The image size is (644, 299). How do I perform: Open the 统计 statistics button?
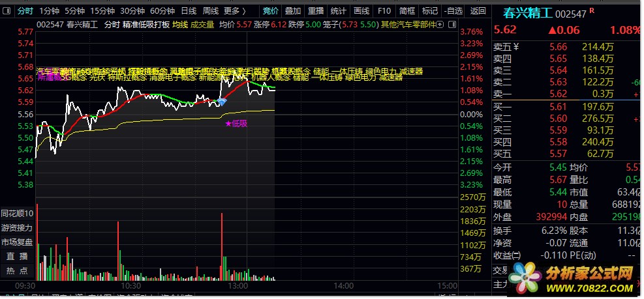coord(338,11)
